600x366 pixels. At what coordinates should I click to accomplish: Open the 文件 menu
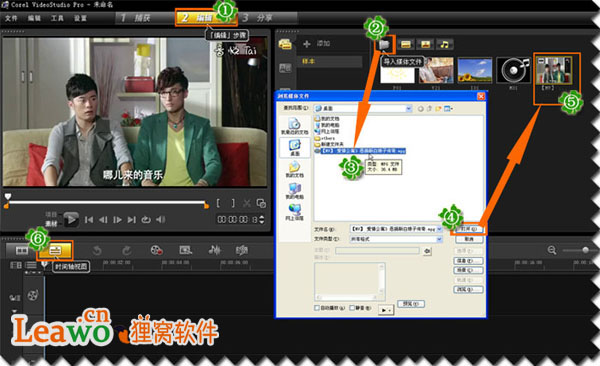11,18
